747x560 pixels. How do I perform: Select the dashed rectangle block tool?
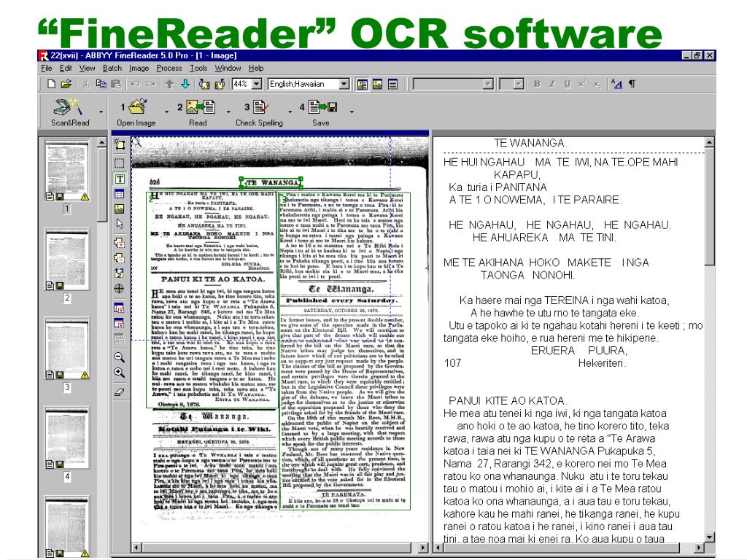pos(120,163)
